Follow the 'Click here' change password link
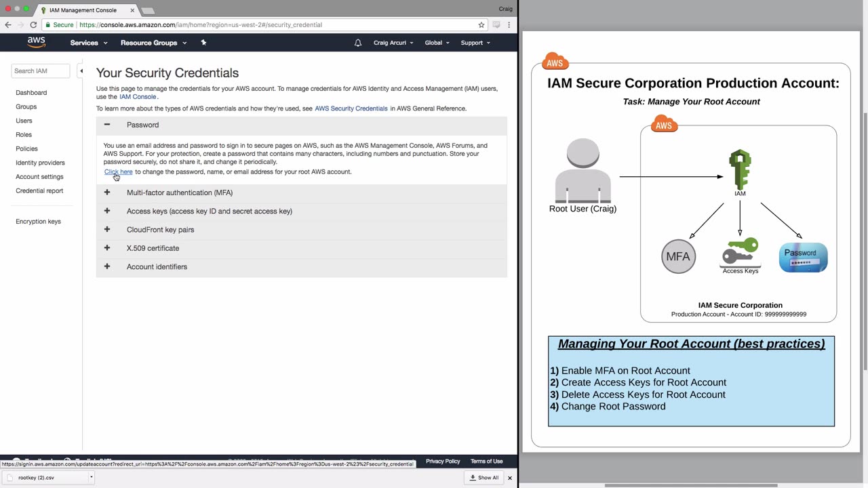 pyautogui.click(x=119, y=171)
